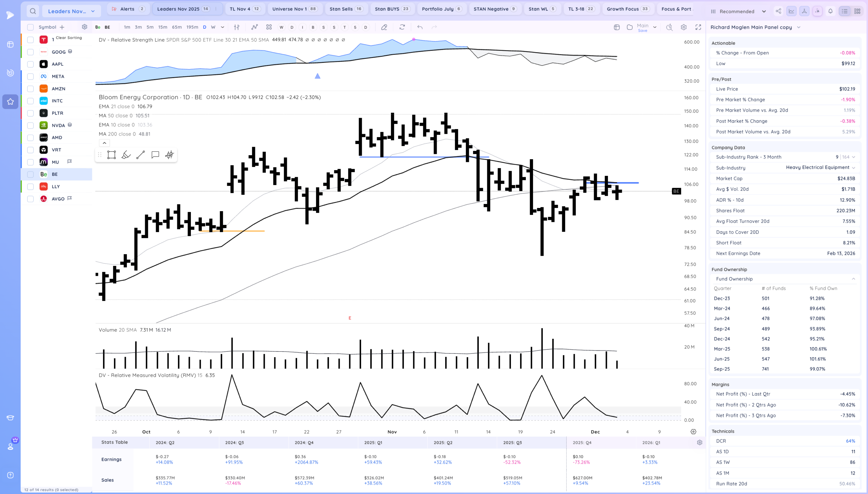Select the 65m timeframe button

tap(177, 27)
